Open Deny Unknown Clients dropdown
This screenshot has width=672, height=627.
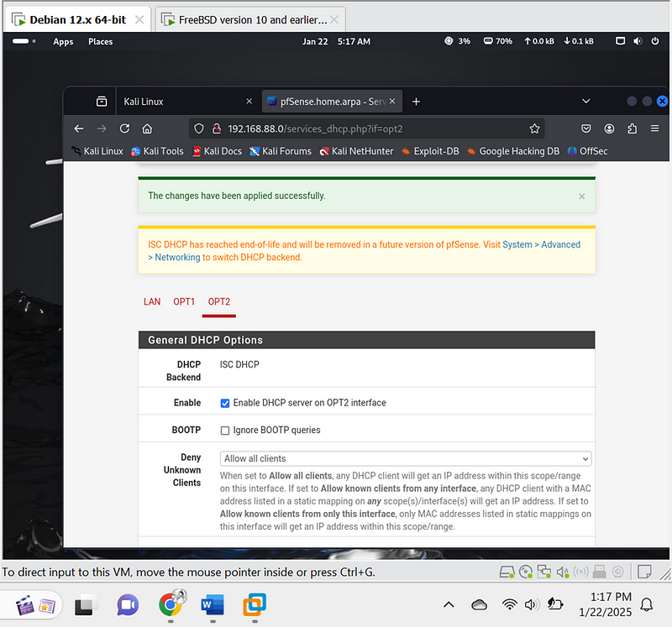click(406, 458)
